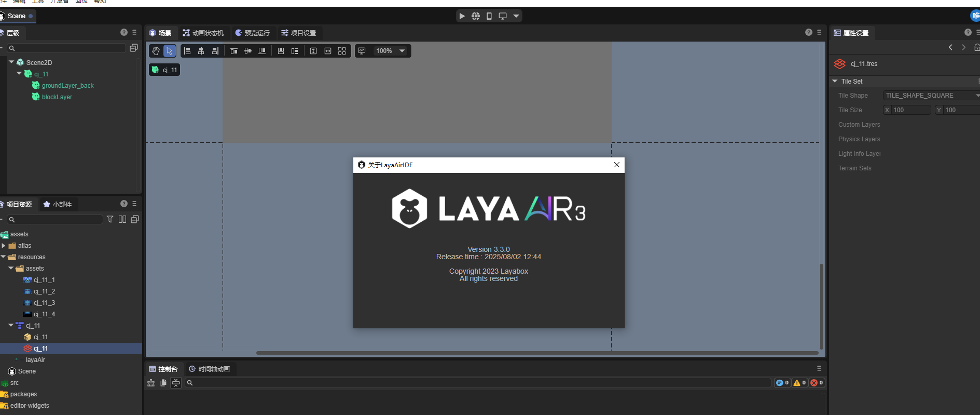The image size is (980, 415).
Task: Switch to the 场景 tab
Action: (x=160, y=33)
